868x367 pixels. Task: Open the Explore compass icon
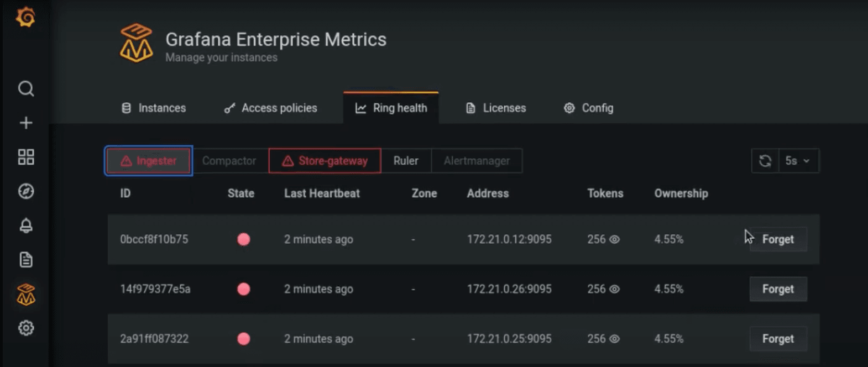26,191
